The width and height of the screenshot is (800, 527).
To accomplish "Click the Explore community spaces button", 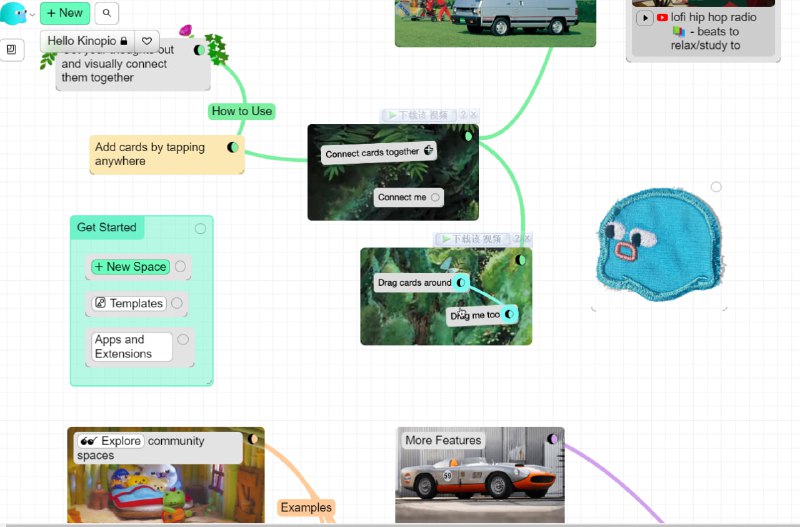I will coord(110,441).
